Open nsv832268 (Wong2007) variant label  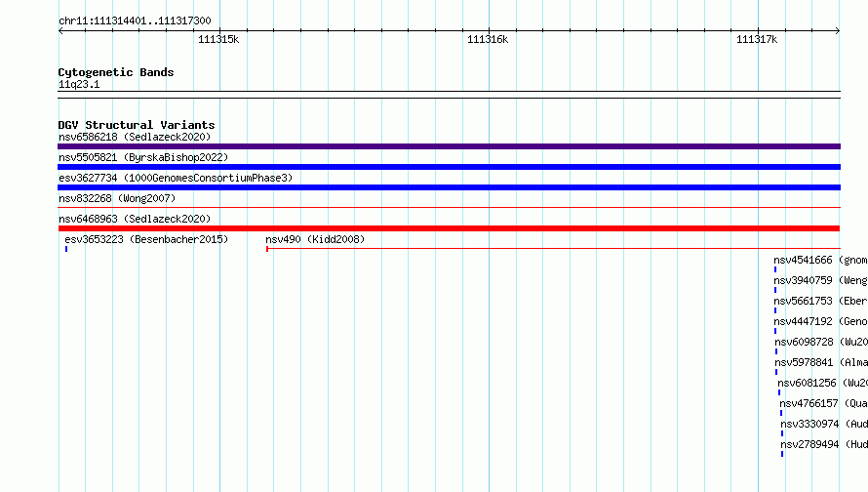117,198
